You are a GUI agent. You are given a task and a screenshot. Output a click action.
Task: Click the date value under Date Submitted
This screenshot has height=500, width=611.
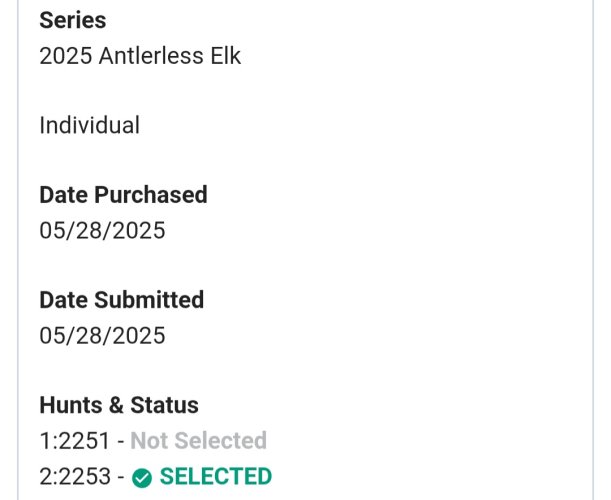pyautogui.click(x=102, y=335)
